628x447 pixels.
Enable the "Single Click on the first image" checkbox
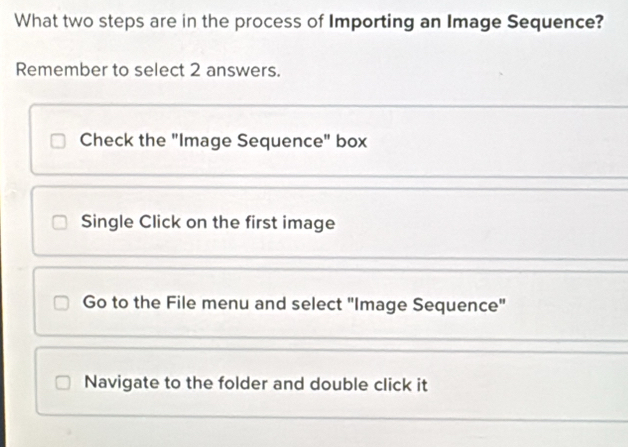click(x=61, y=222)
